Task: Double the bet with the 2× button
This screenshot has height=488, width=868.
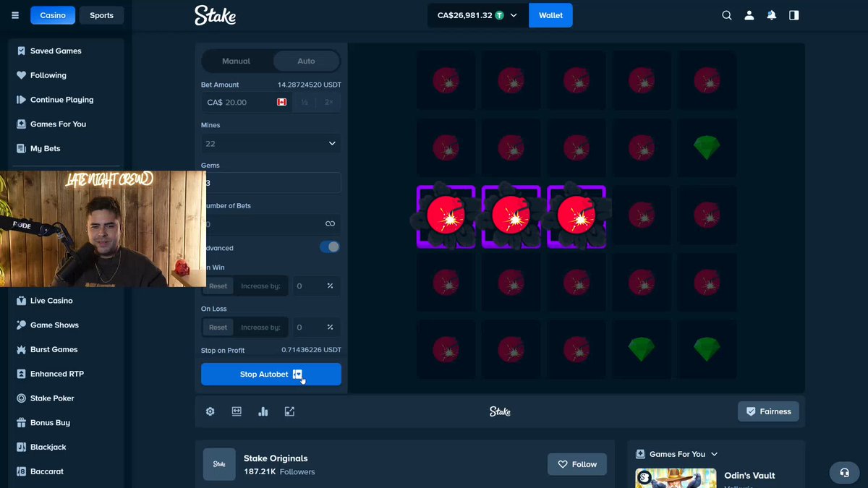Action: coord(329,103)
